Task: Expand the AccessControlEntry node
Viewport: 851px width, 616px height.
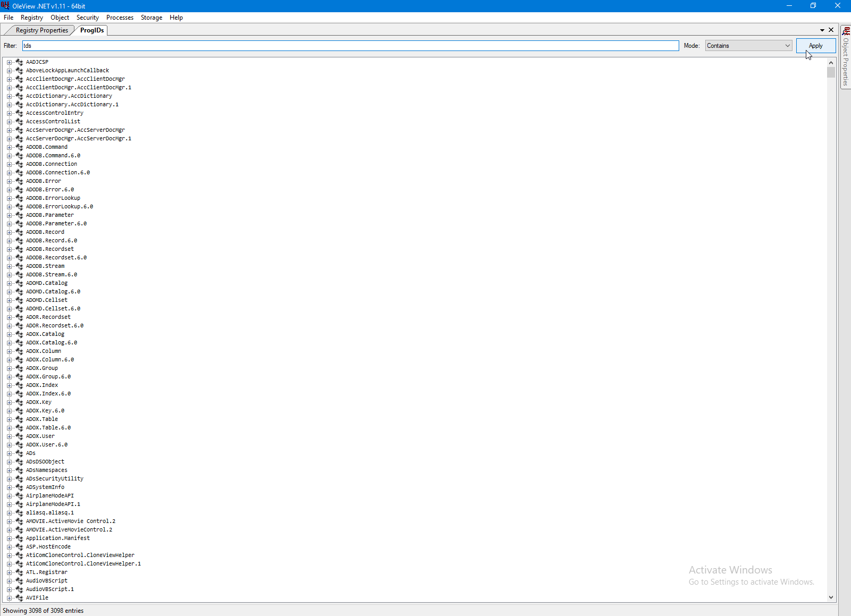Action: (x=9, y=113)
